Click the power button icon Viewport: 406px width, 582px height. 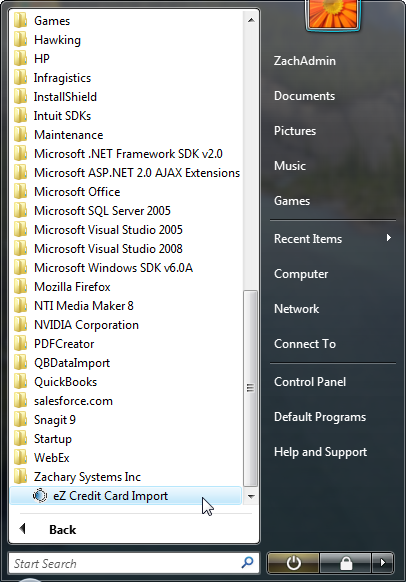coord(293,563)
